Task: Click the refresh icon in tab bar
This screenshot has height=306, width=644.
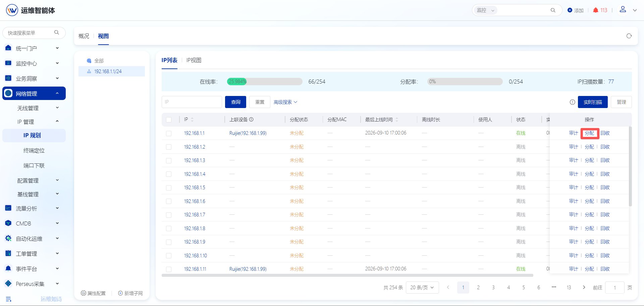Action: pos(629,36)
